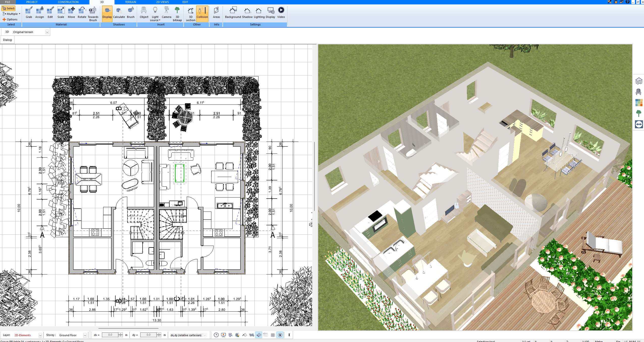Open the TERRAIN ribbon tab
Screen dimensions: 644x342
[x=130, y=2]
